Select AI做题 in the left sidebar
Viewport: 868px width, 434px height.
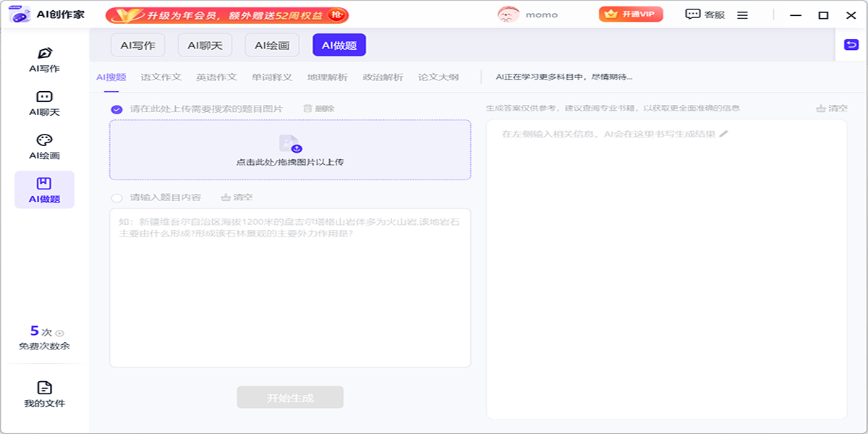[x=44, y=190]
